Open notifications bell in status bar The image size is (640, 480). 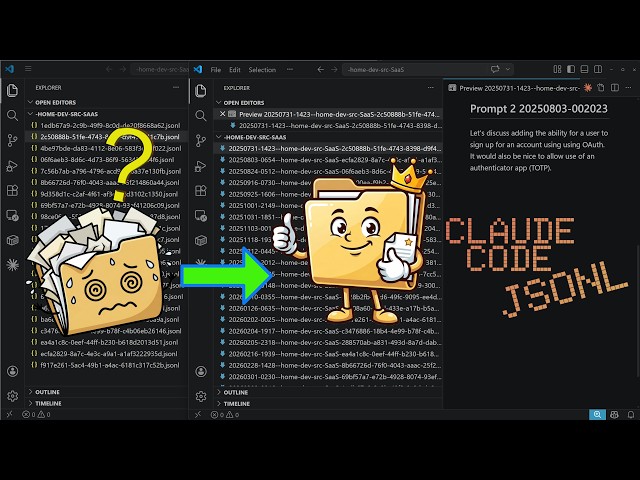click(631, 414)
